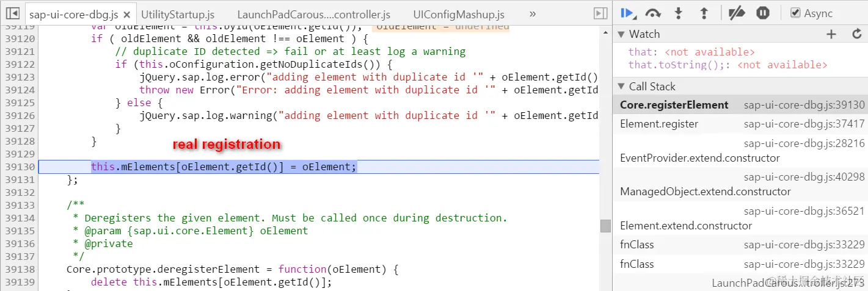Toggle the file navigator sidebar icon
This screenshot has width=868, height=291.
click(13, 13)
